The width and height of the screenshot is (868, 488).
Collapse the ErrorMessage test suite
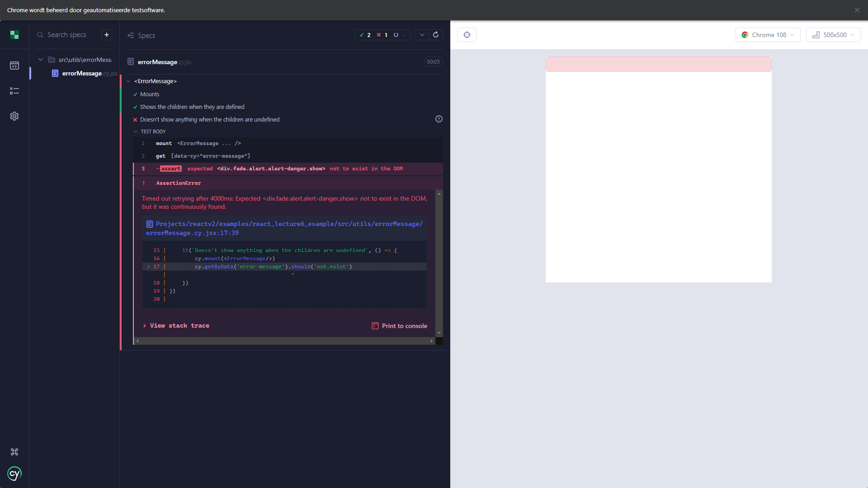coord(155,81)
